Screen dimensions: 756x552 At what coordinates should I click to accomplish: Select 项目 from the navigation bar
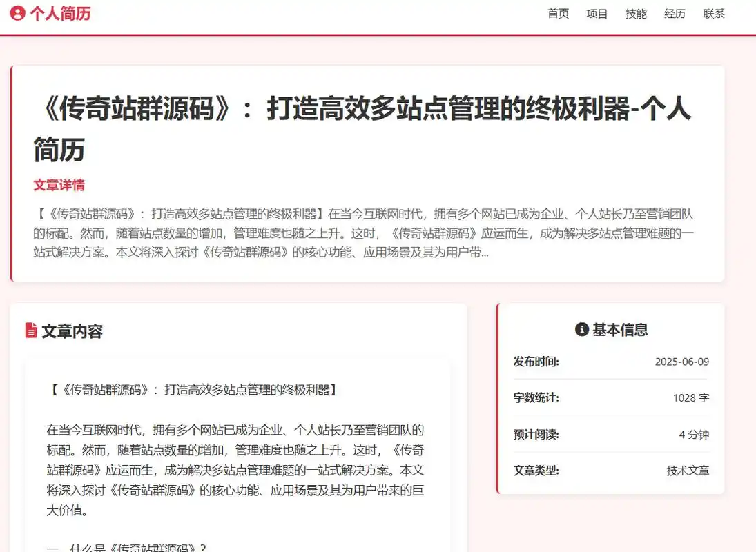[597, 14]
